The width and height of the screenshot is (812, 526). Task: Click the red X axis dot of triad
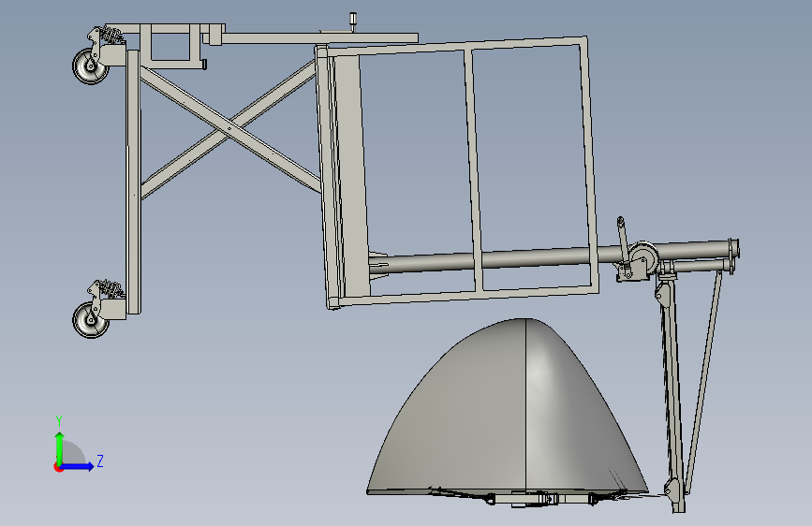(x=58, y=467)
